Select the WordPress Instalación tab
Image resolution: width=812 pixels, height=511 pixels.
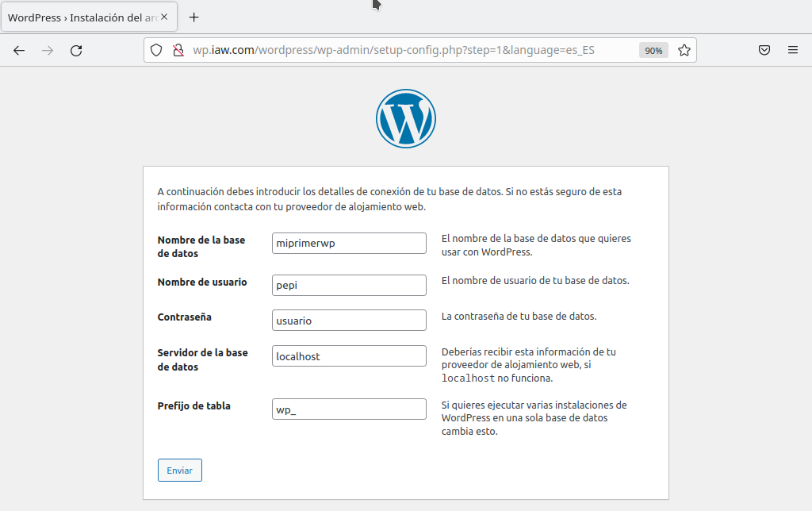coord(79,17)
